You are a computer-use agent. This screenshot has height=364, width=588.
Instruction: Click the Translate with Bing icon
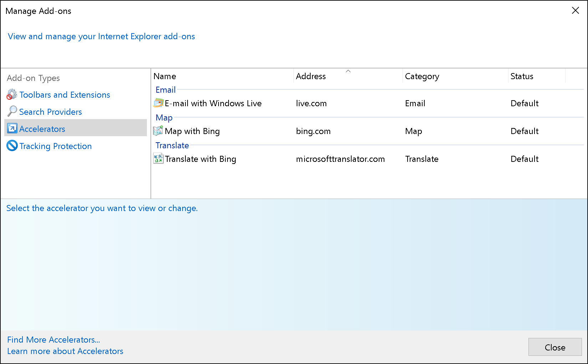158,158
